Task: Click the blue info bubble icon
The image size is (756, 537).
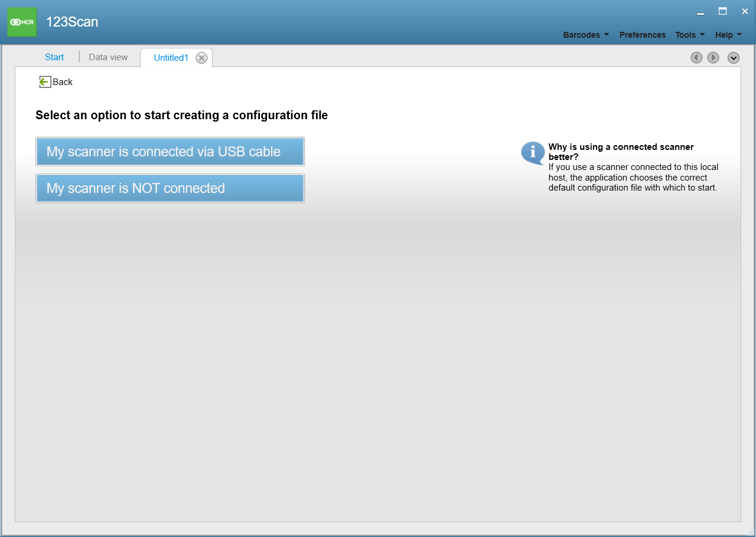Action: (x=532, y=153)
